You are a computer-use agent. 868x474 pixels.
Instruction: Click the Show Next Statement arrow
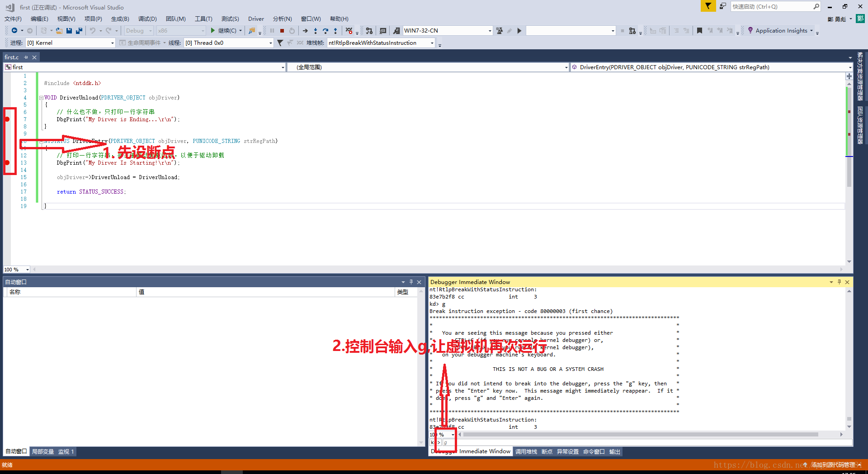(x=306, y=31)
